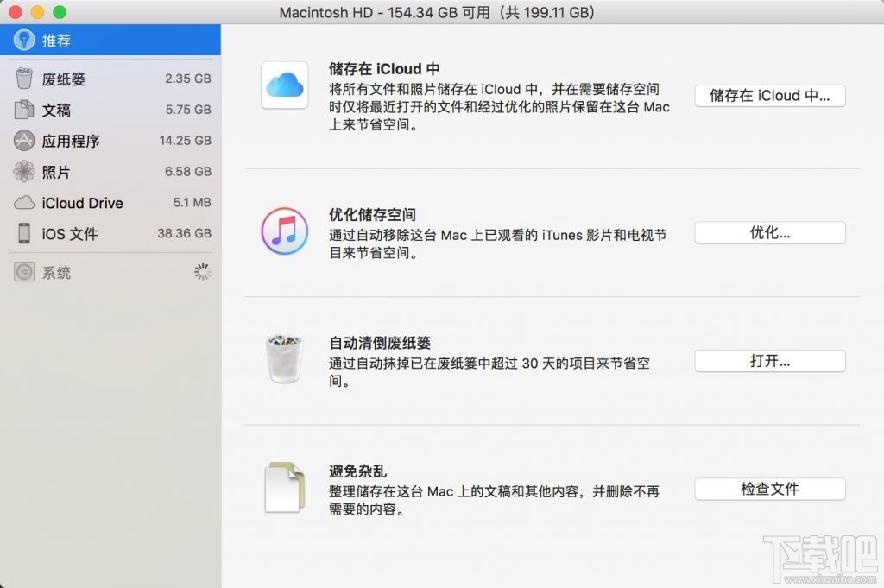Click the lightbulb icon on 推荐

(x=20, y=40)
